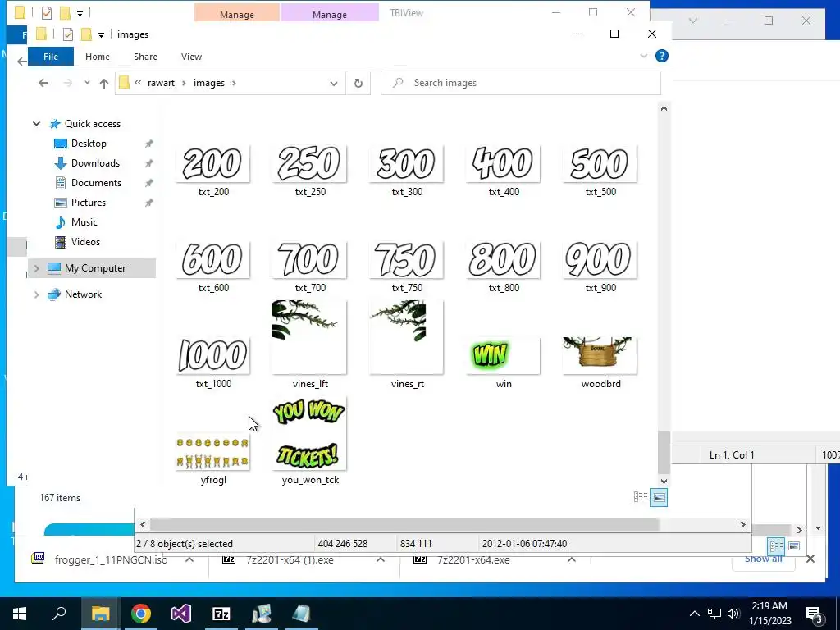Click the orange Manage tab in the back window
Image resolution: width=840 pixels, height=630 pixels.
237,15
